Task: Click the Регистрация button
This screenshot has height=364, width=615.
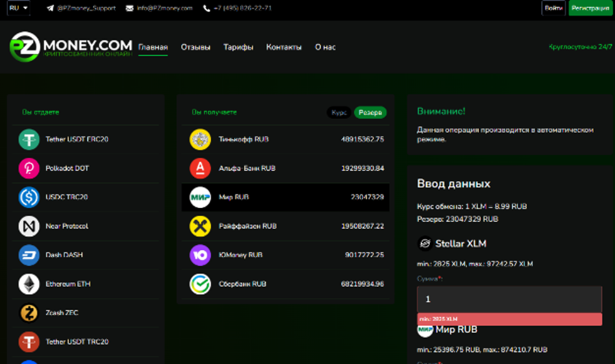Action: 590,8
